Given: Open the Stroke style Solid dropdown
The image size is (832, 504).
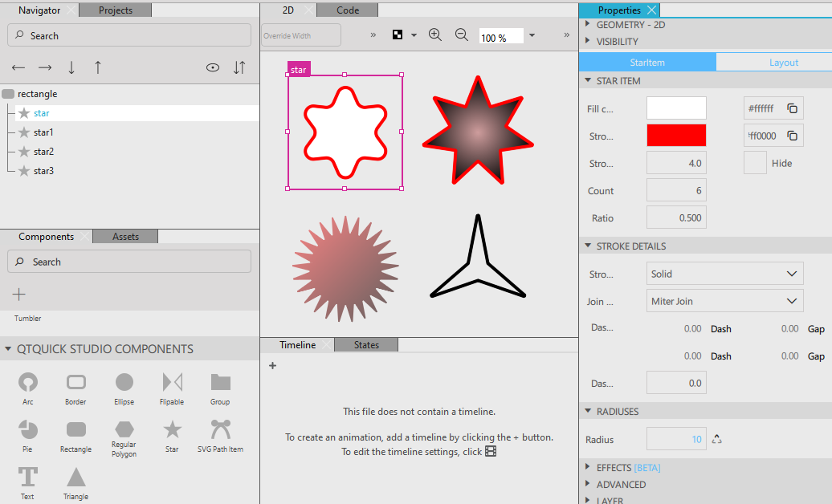Looking at the screenshot, I should 724,274.
